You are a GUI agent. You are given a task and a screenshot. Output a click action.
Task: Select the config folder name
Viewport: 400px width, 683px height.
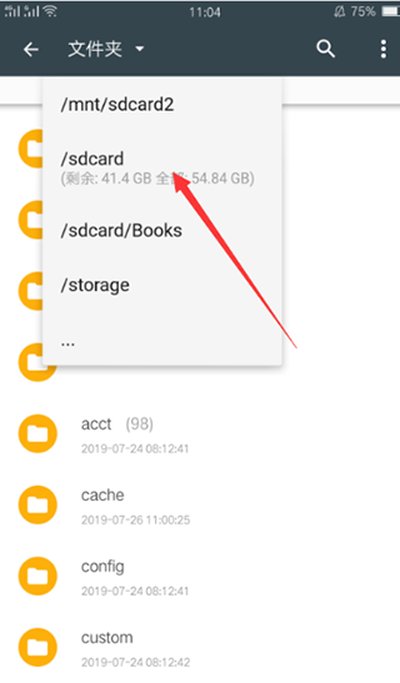102,567
